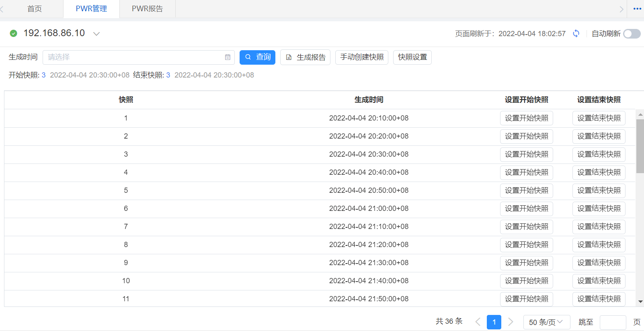Click the 页面刷新于 timestamp text
The width and height of the screenshot is (644, 331).
pos(510,34)
